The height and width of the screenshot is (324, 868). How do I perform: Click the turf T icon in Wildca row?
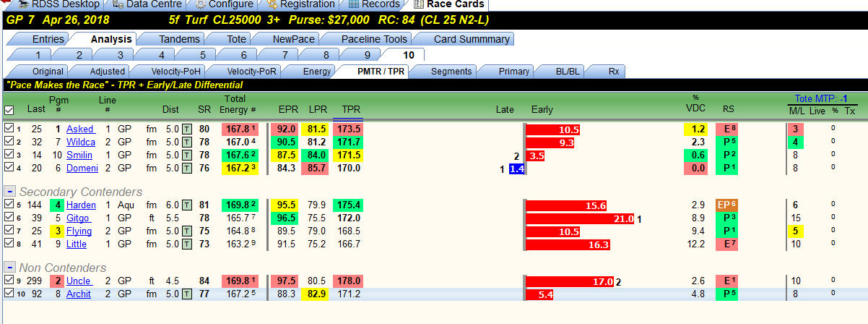pos(187,142)
